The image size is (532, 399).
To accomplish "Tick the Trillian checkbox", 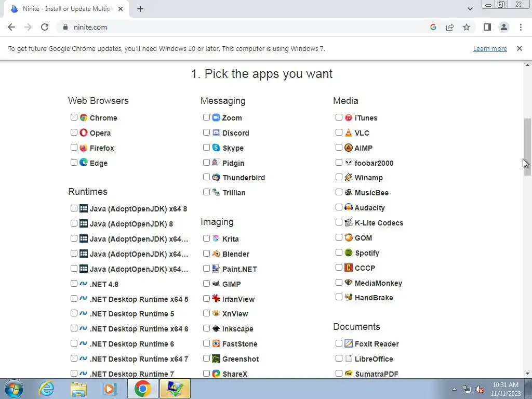I will point(206,192).
